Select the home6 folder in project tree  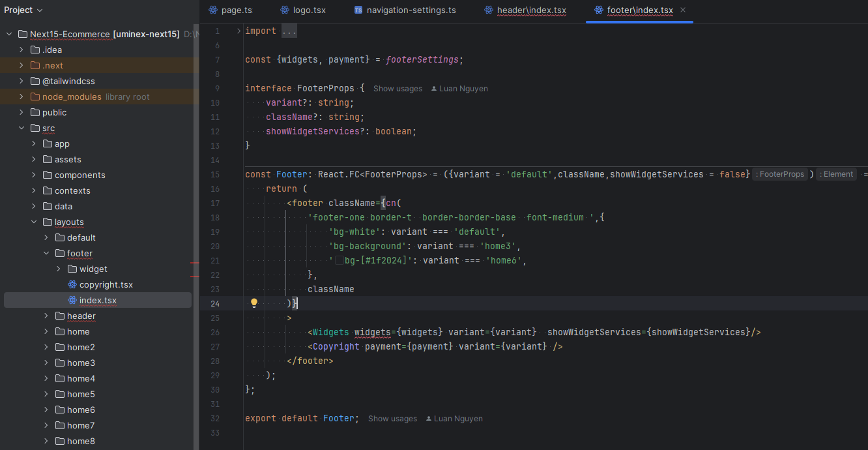coord(81,410)
